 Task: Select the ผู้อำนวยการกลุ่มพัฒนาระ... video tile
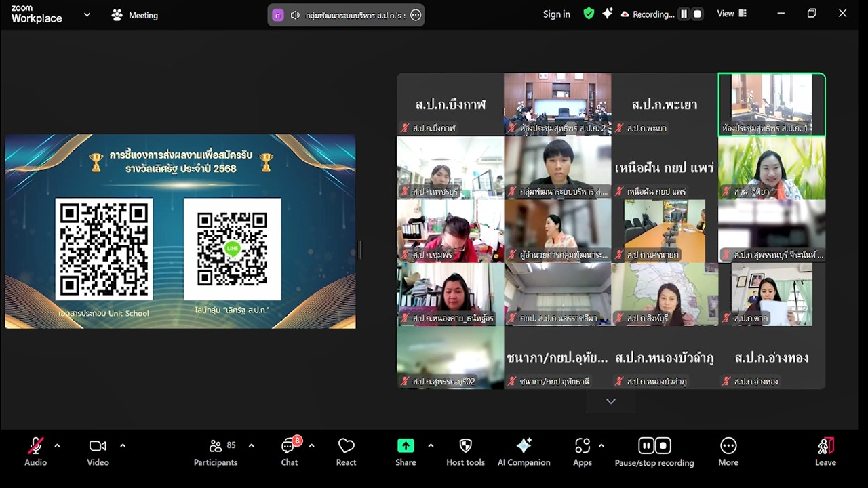coord(557,231)
